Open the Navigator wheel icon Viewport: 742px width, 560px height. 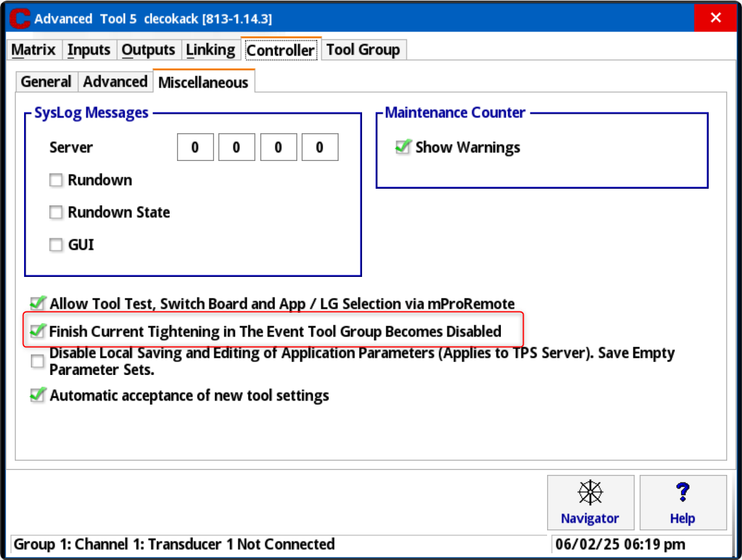click(x=590, y=493)
